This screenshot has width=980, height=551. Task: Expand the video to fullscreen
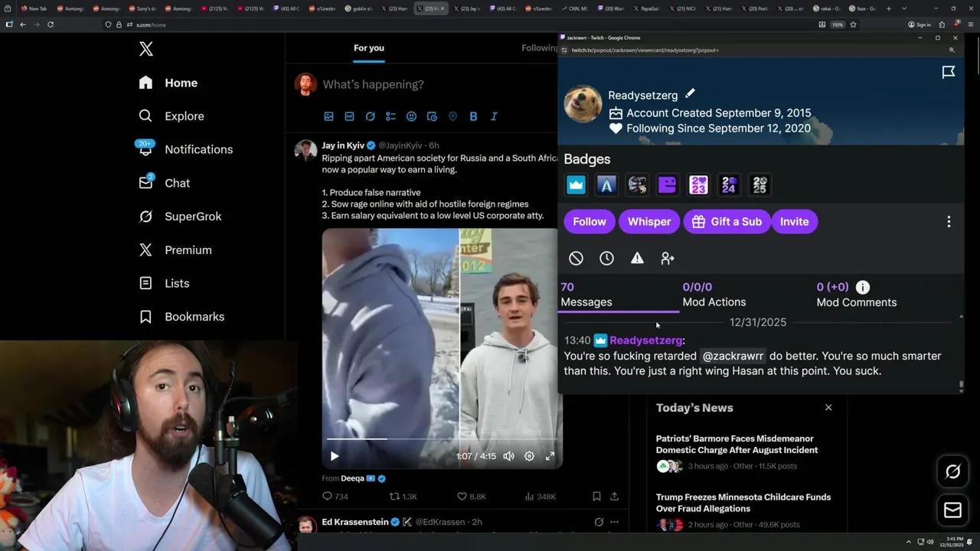tap(550, 456)
